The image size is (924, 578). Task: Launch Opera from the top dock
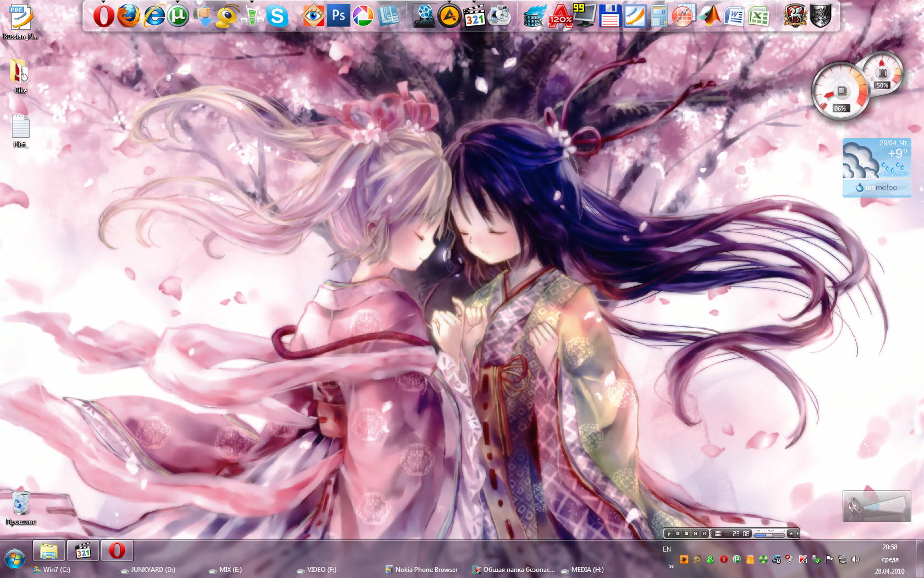coord(103,16)
